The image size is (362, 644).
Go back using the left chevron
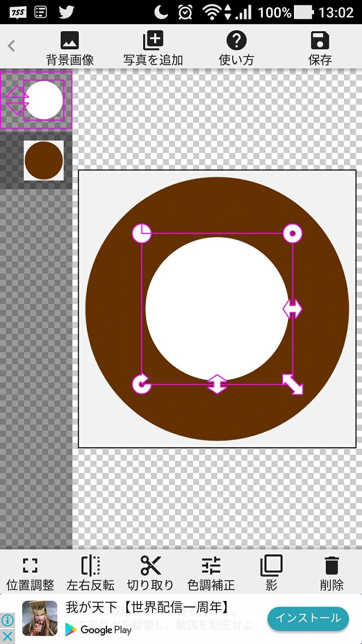(12, 46)
